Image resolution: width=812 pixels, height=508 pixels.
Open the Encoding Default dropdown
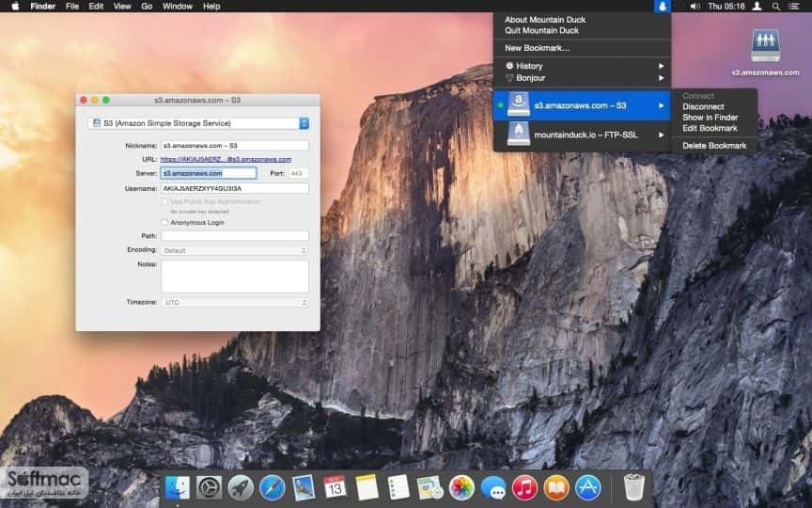click(235, 250)
